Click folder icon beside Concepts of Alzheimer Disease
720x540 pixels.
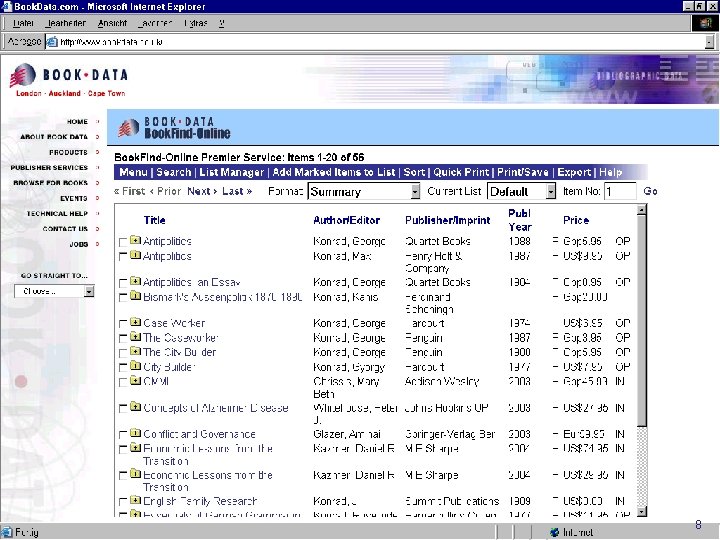tap(135, 406)
